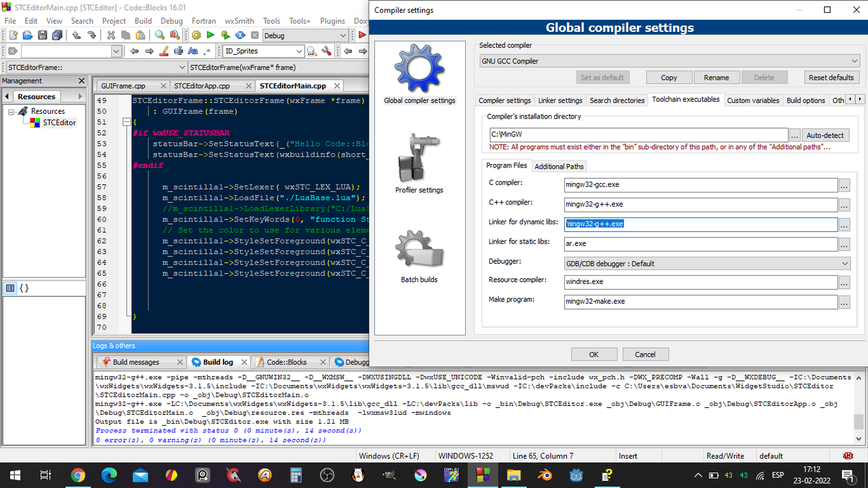The image size is (868, 488).
Task: Open the search text combo dropdown arrow
Action: pyautogui.click(x=117, y=51)
